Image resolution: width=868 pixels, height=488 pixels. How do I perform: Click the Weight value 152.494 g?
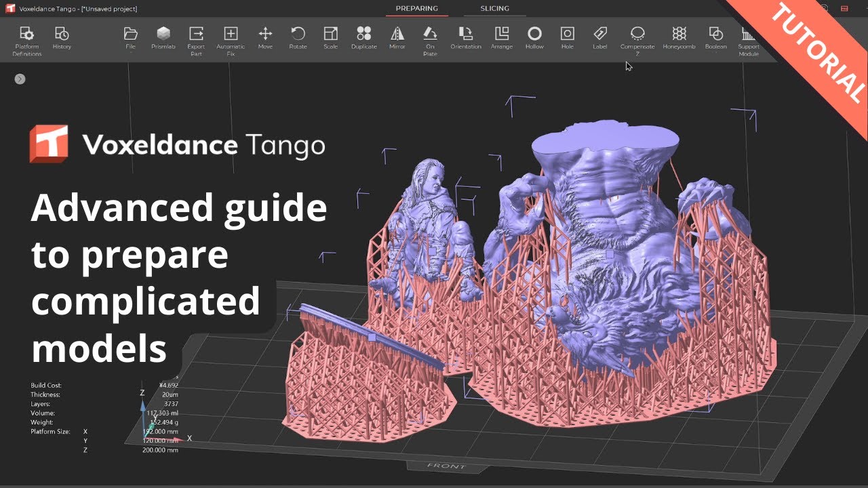coord(163,422)
